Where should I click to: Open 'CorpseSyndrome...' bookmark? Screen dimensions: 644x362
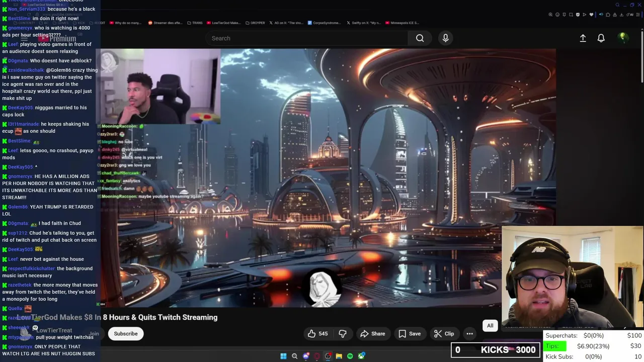coord(324,23)
